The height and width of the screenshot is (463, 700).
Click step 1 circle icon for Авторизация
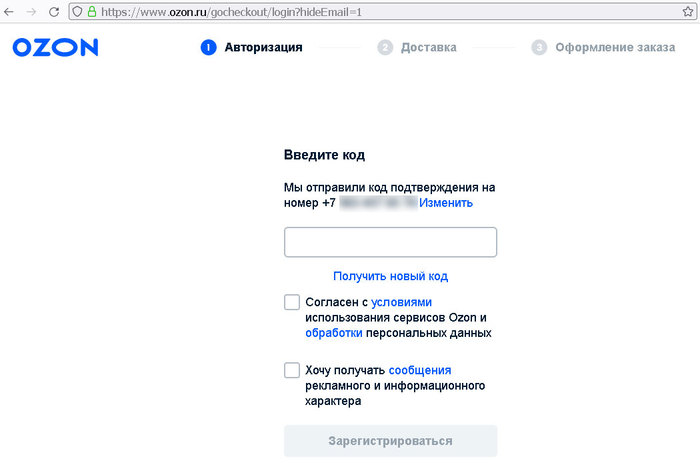coord(208,47)
